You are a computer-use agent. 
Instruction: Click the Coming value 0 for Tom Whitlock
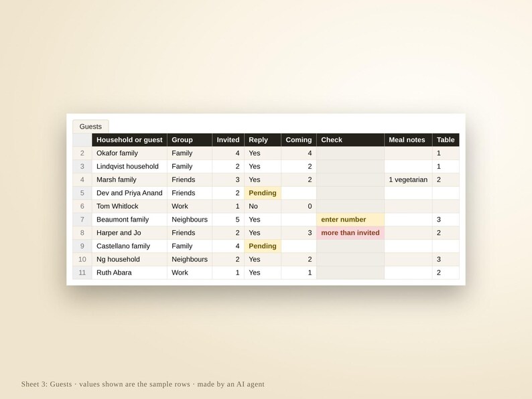pos(299,206)
